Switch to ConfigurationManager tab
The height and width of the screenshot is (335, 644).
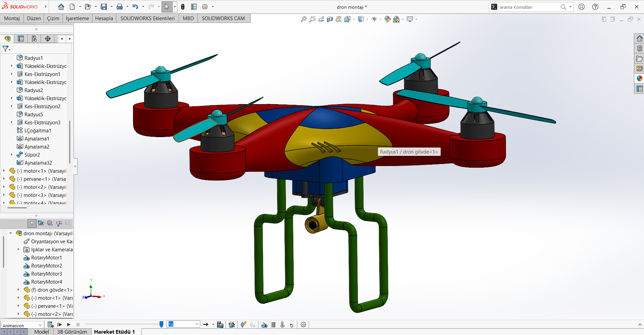(34, 39)
